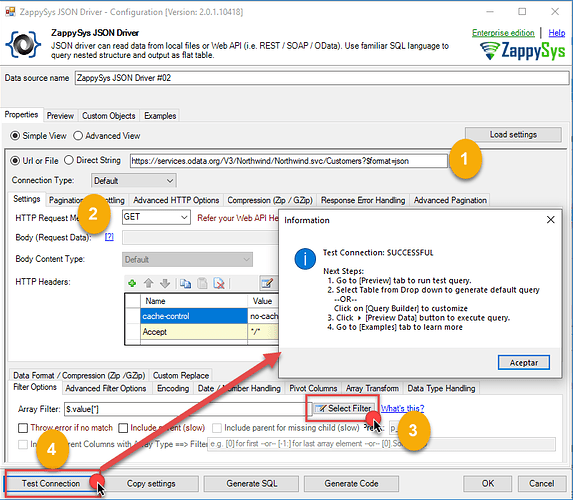
Task: Open the Advanced Filter Options tab
Action: click(106, 388)
